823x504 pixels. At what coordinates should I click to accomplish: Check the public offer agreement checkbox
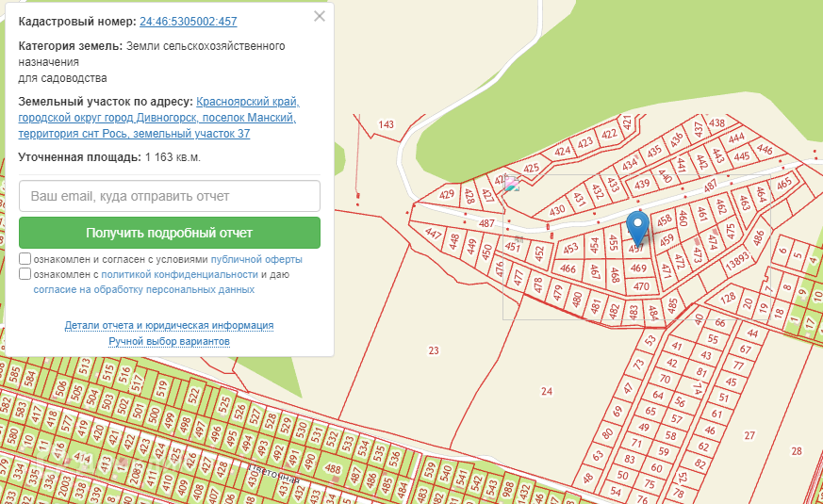(x=25, y=258)
